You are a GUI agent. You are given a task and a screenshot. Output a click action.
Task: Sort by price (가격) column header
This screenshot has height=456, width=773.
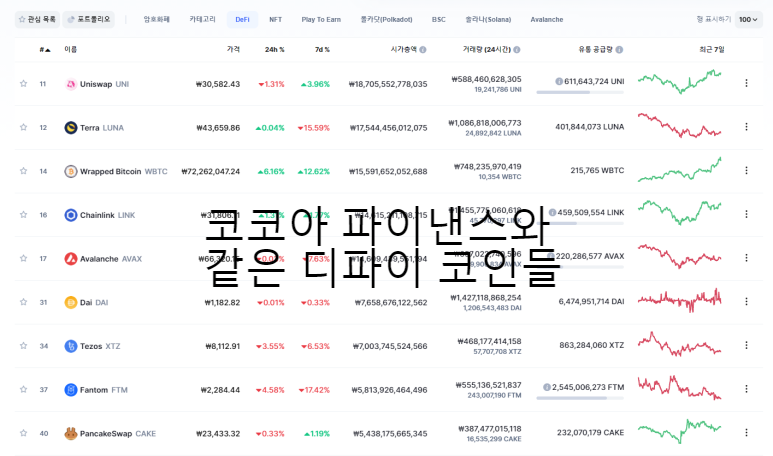click(233, 49)
